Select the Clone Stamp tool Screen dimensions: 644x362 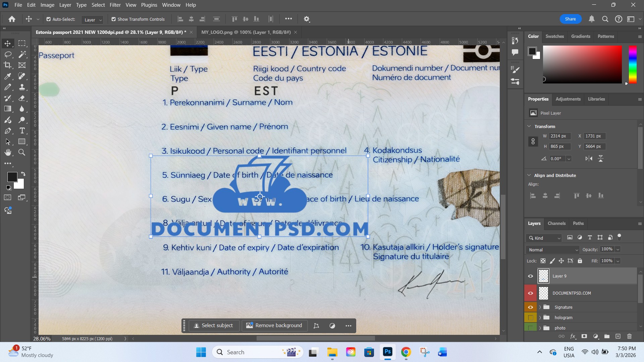click(22, 87)
